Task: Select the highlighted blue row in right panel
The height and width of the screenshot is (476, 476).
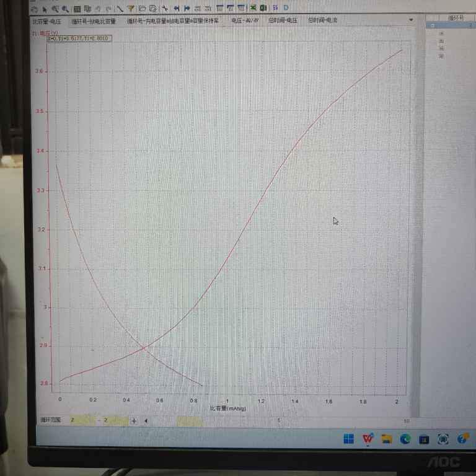Action: pyautogui.click(x=451, y=25)
